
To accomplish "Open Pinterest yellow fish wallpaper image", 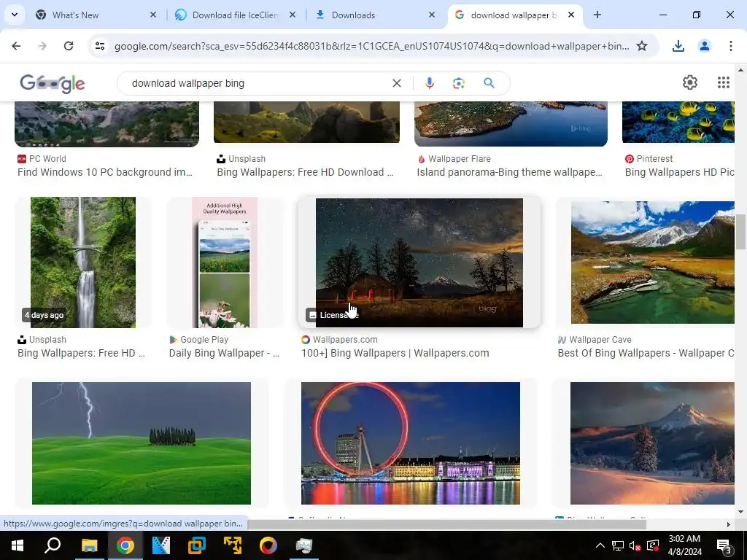I will tap(678, 122).
